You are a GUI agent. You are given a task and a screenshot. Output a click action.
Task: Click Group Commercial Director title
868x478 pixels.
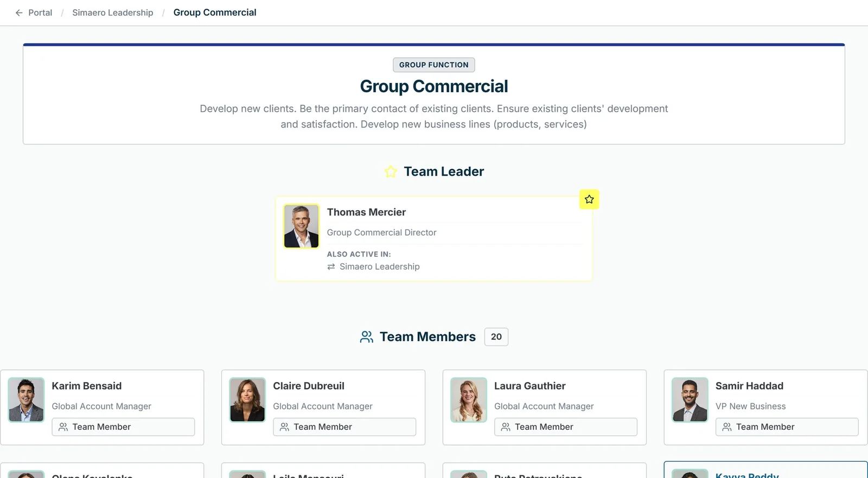click(381, 232)
